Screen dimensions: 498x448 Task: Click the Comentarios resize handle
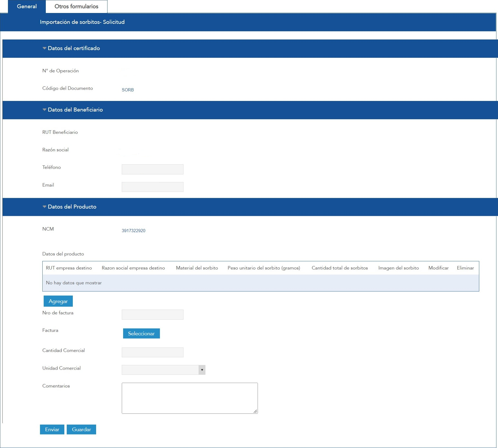(255, 411)
